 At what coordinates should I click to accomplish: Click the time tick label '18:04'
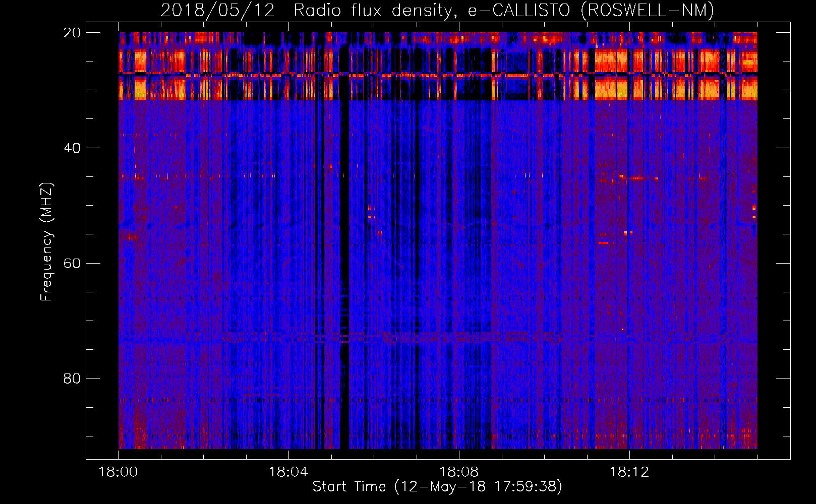(288, 472)
